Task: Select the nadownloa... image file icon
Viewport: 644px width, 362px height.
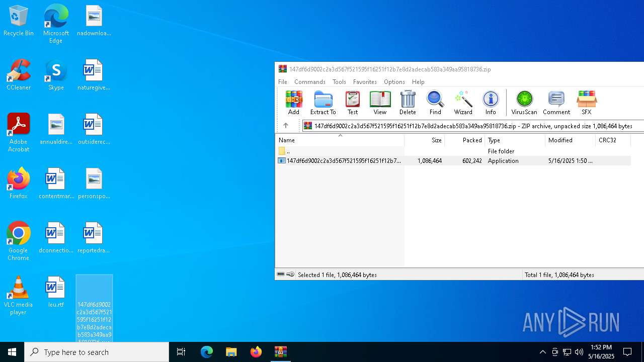Action: click(x=94, y=21)
